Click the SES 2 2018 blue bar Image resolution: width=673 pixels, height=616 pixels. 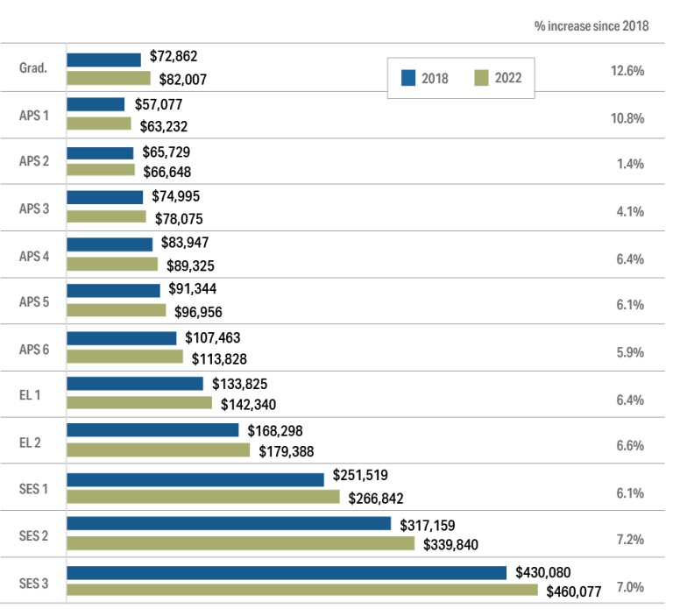(x=229, y=524)
